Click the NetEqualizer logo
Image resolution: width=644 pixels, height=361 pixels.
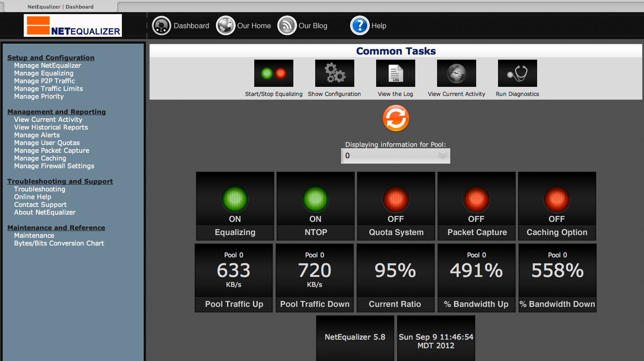click(x=73, y=25)
